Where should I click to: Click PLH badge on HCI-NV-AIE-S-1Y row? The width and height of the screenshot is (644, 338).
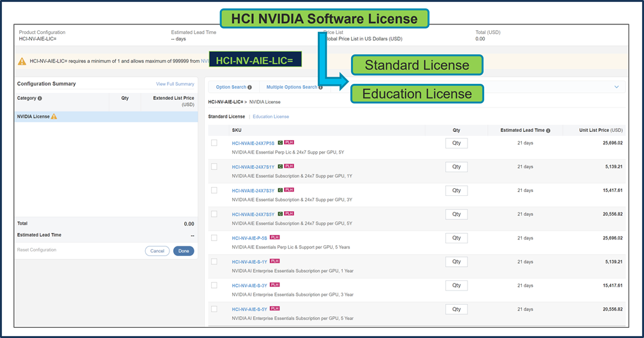[275, 261]
